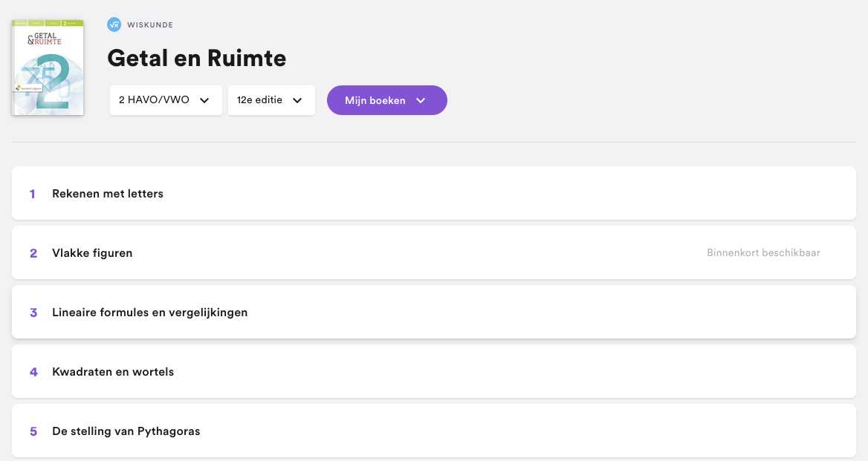This screenshot has height=461, width=868.
Task: Open the 12e editie edition dropdown
Action: point(271,100)
